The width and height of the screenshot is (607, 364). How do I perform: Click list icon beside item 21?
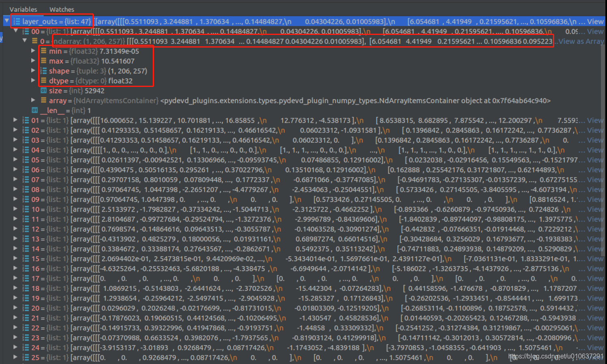point(26,318)
